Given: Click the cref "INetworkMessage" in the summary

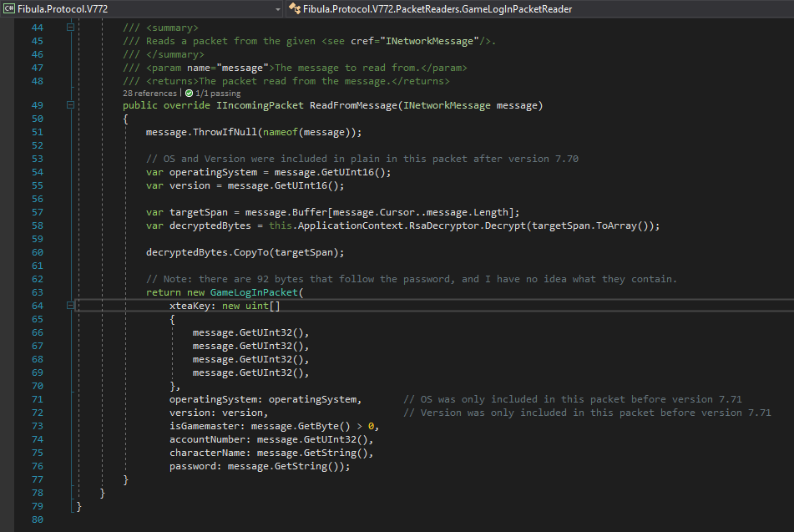Looking at the screenshot, I should [429, 41].
